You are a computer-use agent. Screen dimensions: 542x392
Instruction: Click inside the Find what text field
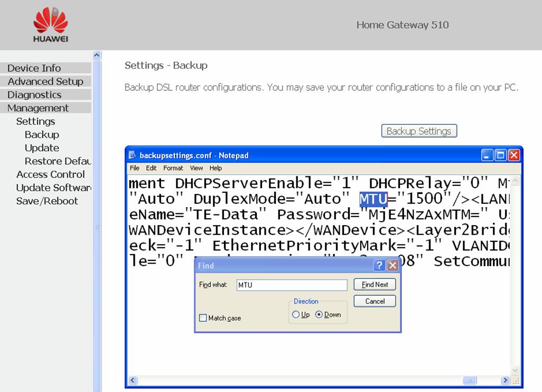tap(292, 285)
